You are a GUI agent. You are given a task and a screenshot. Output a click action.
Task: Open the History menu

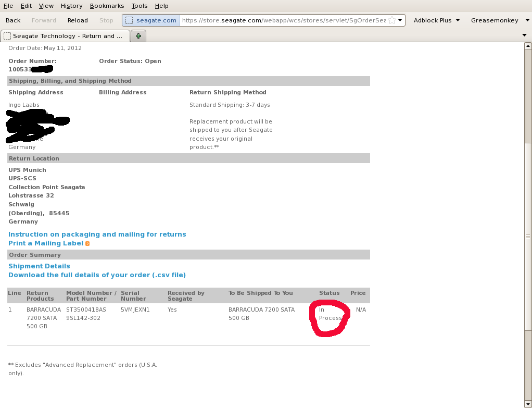(72, 6)
